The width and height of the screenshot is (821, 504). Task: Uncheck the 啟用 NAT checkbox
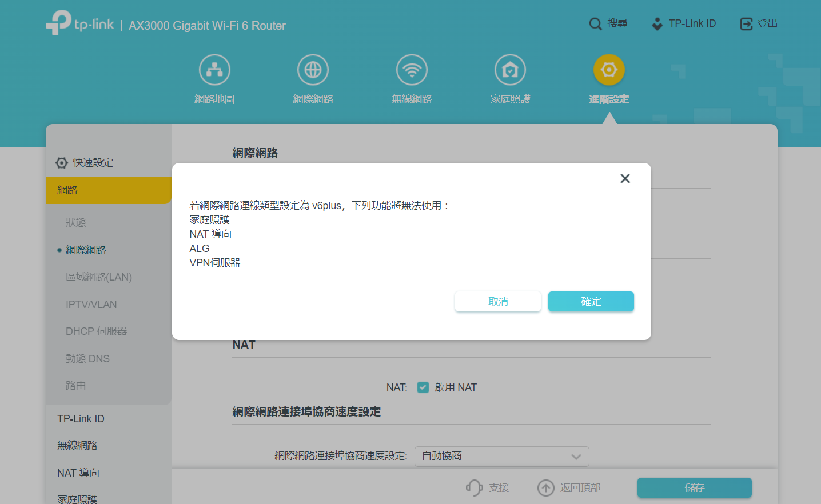tap(423, 387)
